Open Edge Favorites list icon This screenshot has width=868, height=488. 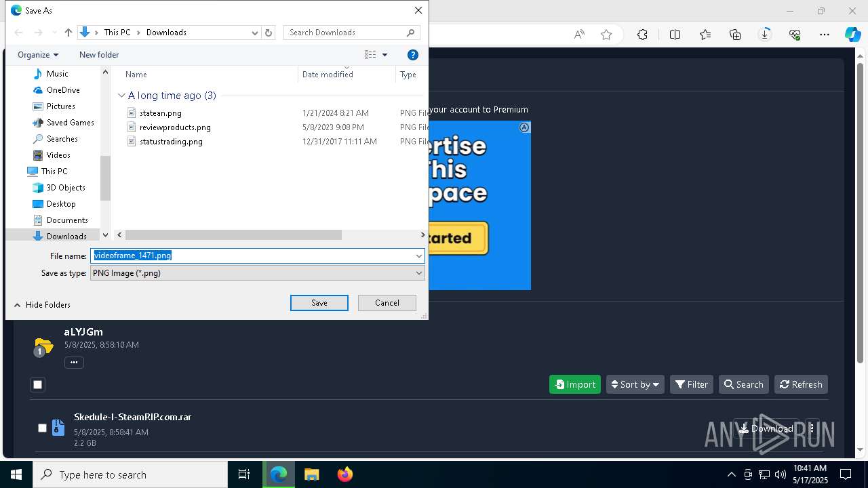click(x=705, y=35)
